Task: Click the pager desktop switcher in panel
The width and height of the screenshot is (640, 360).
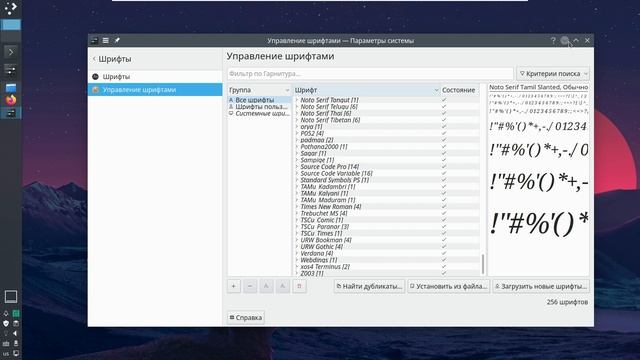Action: [x=11, y=29]
